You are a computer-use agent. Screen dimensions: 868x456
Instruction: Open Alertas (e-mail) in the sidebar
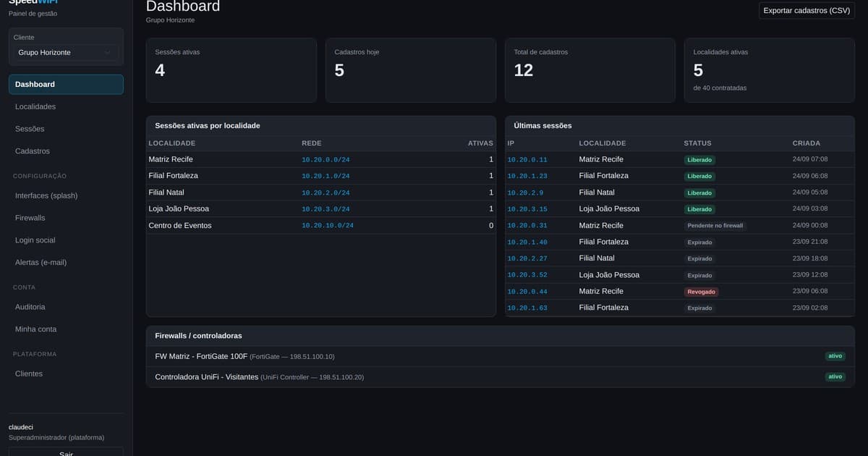tap(66, 262)
